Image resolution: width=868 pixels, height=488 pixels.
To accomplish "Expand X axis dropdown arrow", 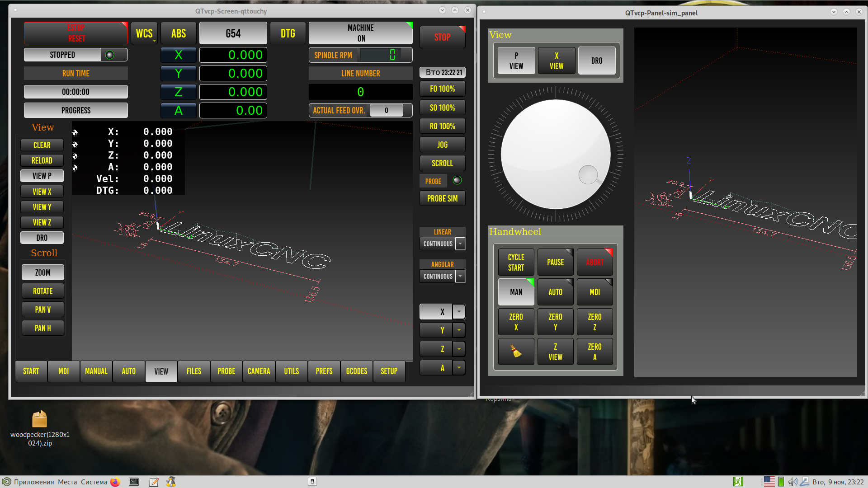I will click(459, 311).
